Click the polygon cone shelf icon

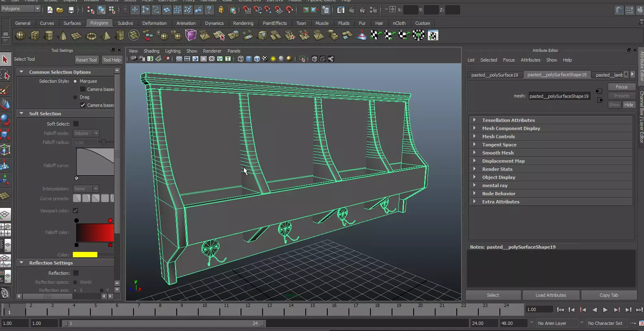[63, 36]
